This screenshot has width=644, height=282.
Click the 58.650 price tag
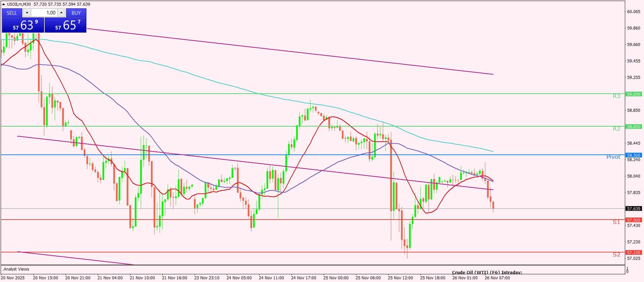coord(634,127)
